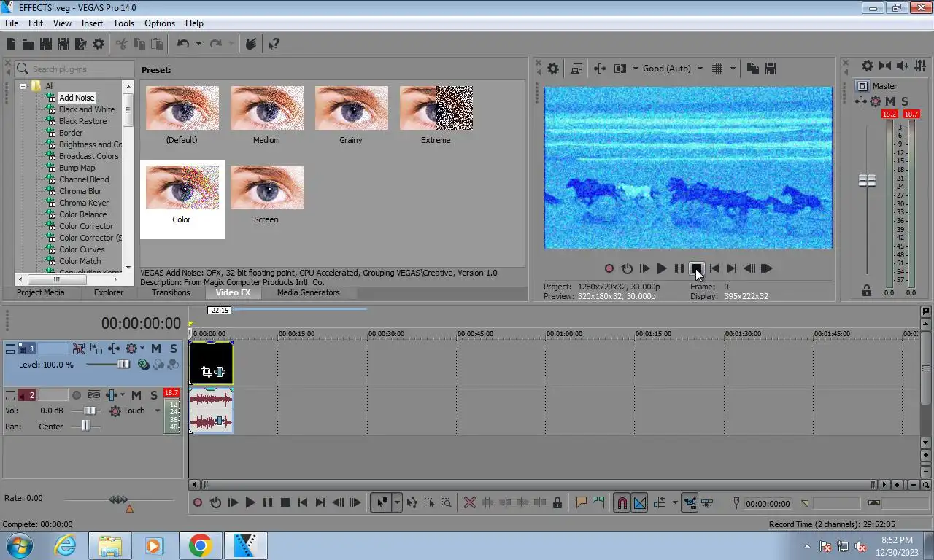Viewport: 934px width, 560px height.
Task: Click the Undo arrow in toolbar
Action: [183, 44]
